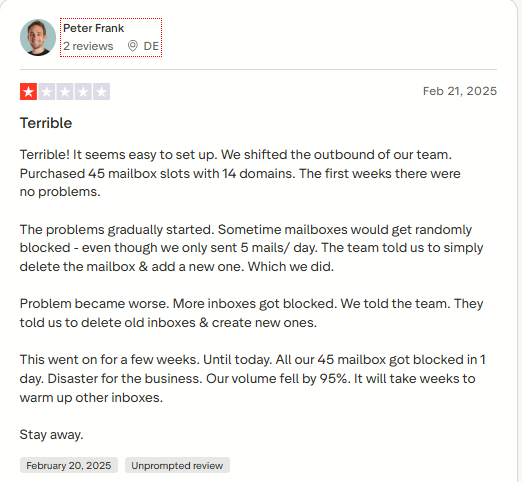The width and height of the screenshot is (522, 482).
Task: Click the fifth grey rating star
Action: tap(101, 92)
